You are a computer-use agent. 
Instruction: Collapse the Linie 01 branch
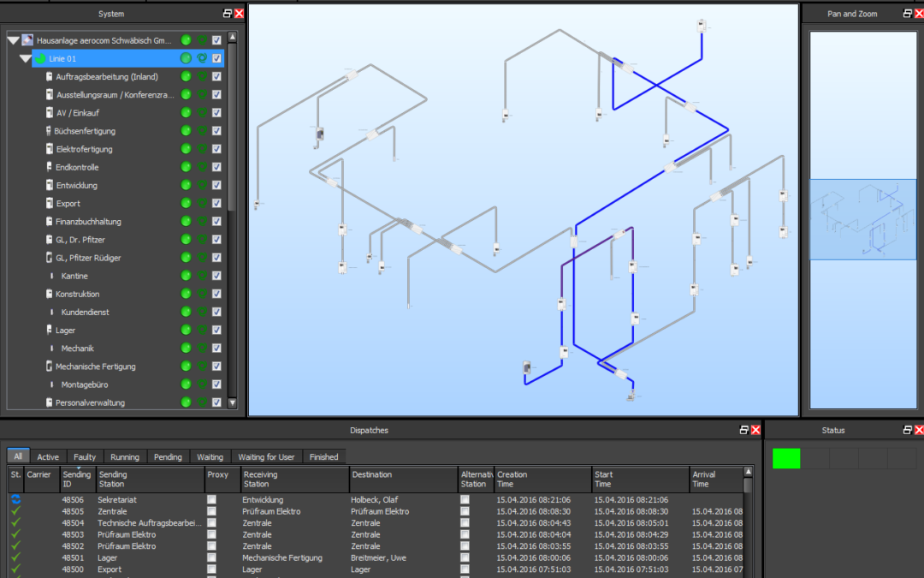pyautogui.click(x=25, y=58)
